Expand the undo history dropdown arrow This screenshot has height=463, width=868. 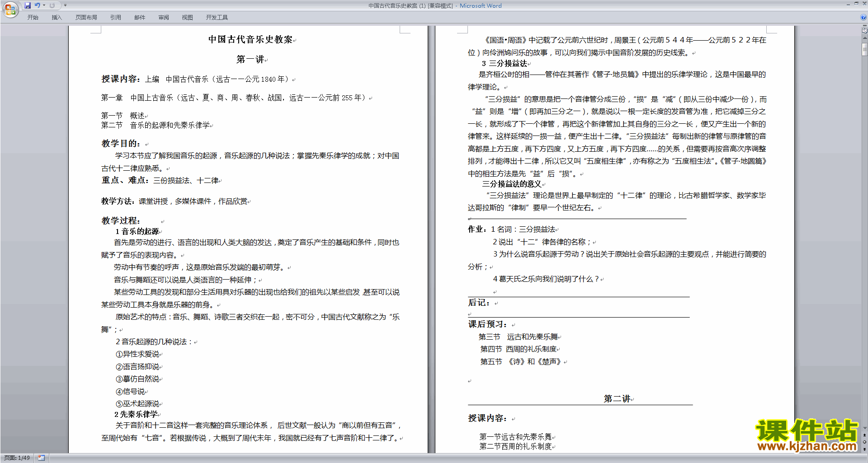click(44, 5)
